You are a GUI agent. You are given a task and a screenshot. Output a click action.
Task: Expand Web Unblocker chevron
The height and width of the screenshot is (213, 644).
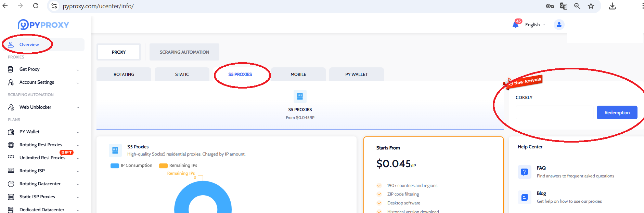click(x=78, y=108)
